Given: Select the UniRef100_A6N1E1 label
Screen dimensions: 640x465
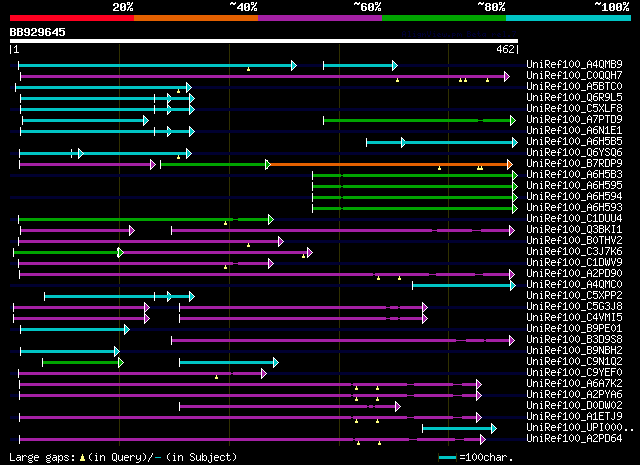Looking at the screenshot, I should coord(574,130).
